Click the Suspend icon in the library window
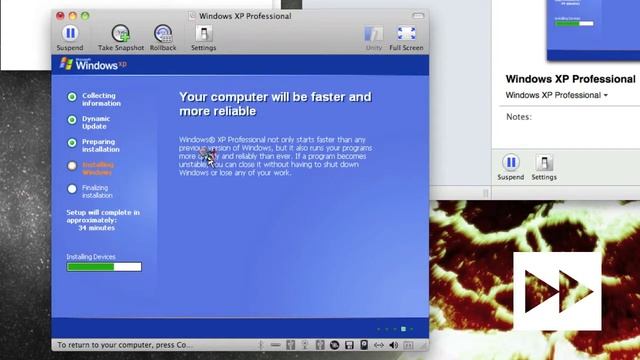 pyautogui.click(x=511, y=162)
